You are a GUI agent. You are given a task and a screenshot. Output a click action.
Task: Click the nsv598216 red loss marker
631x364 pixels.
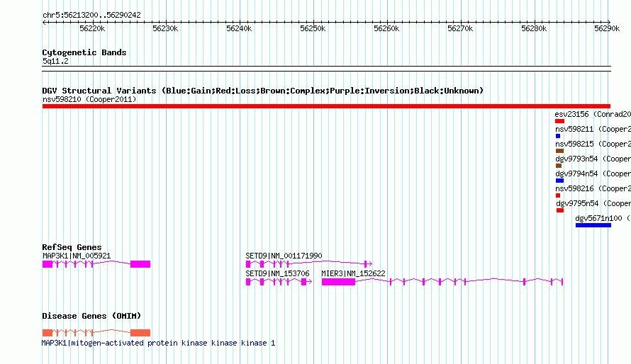click(x=558, y=195)
